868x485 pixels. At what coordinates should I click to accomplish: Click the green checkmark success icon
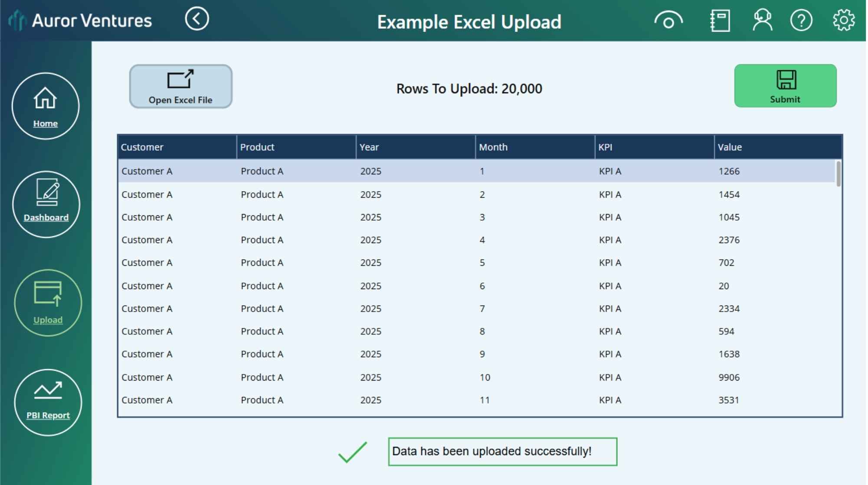point(353,452)
